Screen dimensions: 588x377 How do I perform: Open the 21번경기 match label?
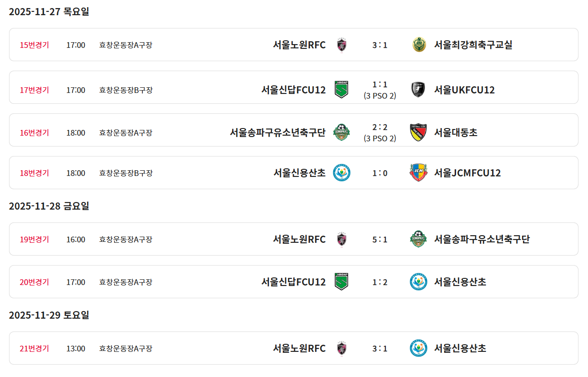tap(34, 349)
